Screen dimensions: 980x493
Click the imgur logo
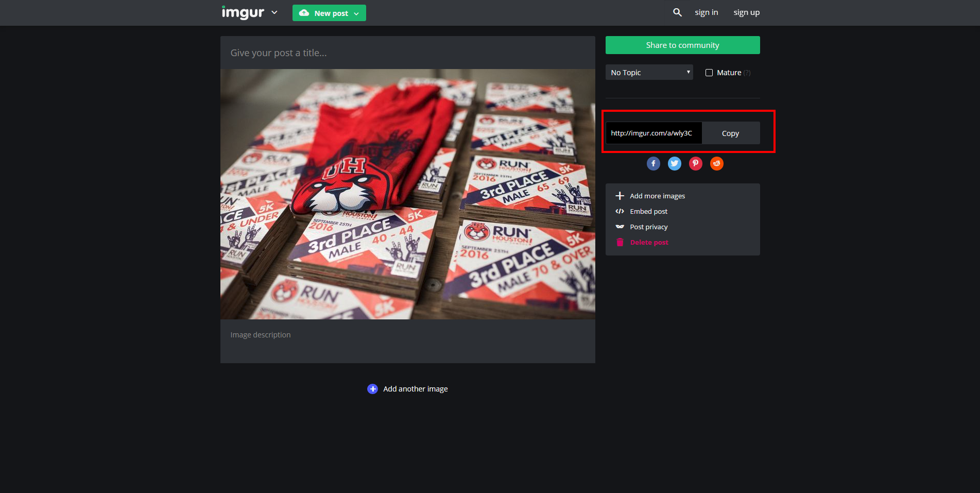[x=243, y=12]
